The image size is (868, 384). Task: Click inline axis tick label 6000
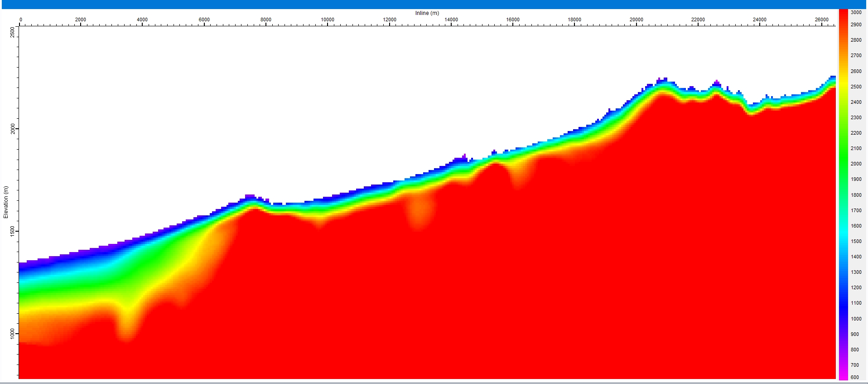(x=204, y=20)
